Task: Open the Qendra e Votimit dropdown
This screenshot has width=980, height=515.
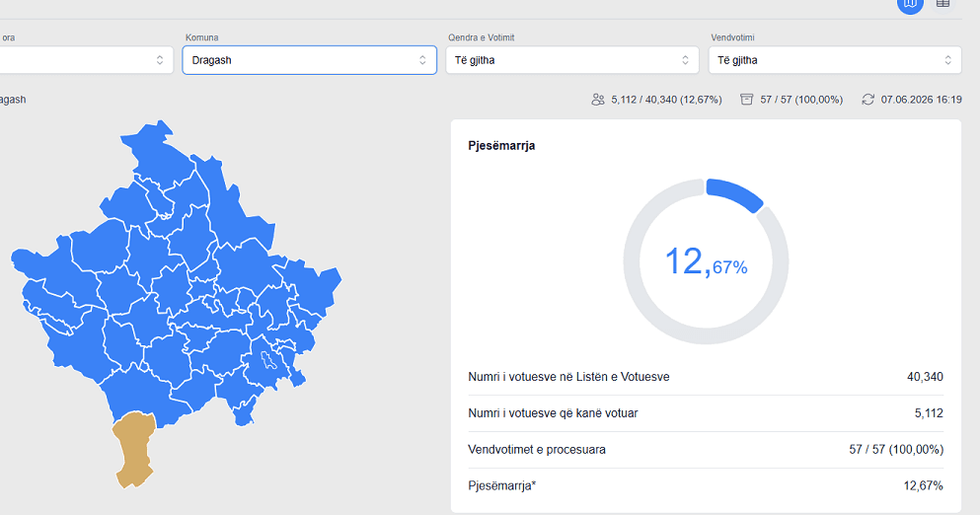Action: 571,60
